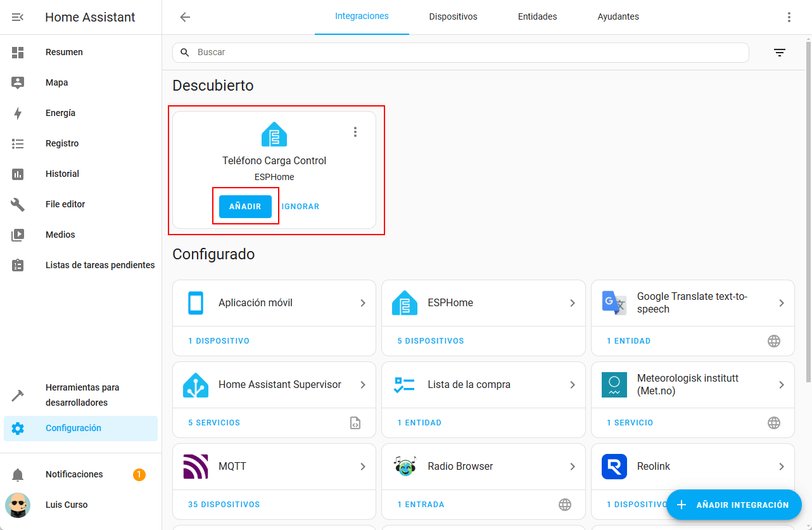Screen dimensions: 812x530
Task: Open the top-right overflow menu
Action: (x=789, y=17)
